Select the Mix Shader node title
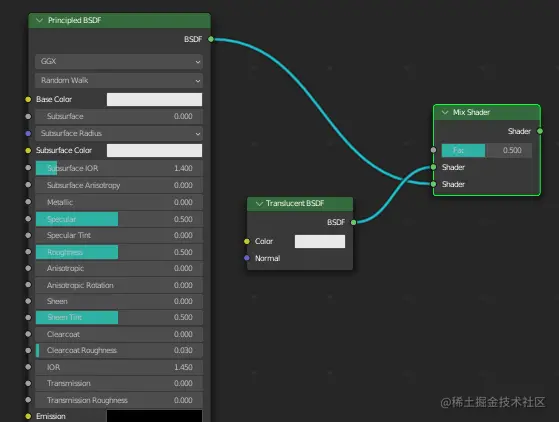This screenshot has width=559, height=422. [471, 112]
